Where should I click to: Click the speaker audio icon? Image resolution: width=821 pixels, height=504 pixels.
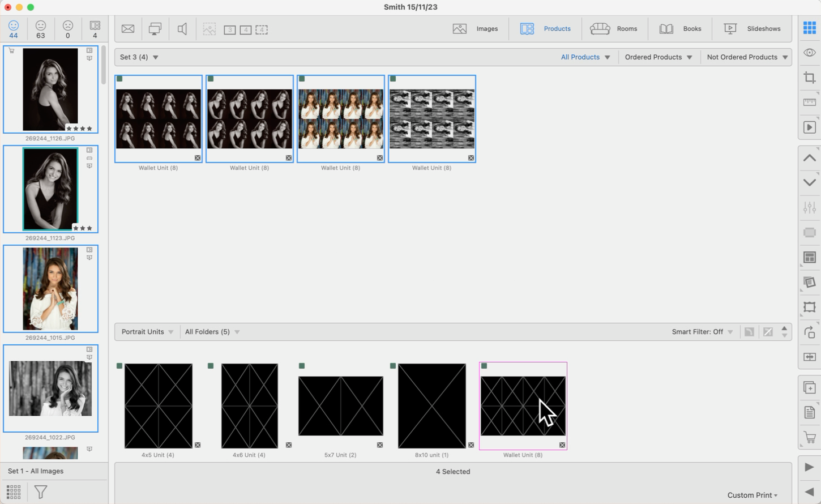click(x=182, y=29)
